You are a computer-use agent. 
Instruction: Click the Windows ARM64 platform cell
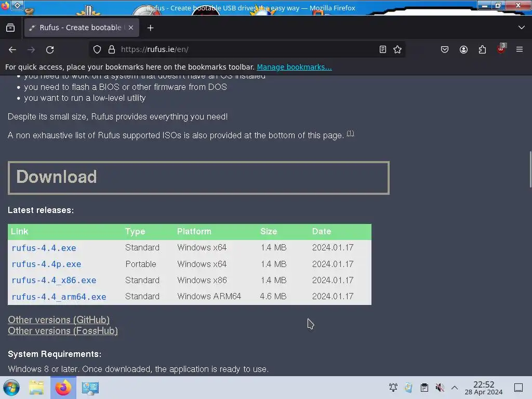point(209,296)
